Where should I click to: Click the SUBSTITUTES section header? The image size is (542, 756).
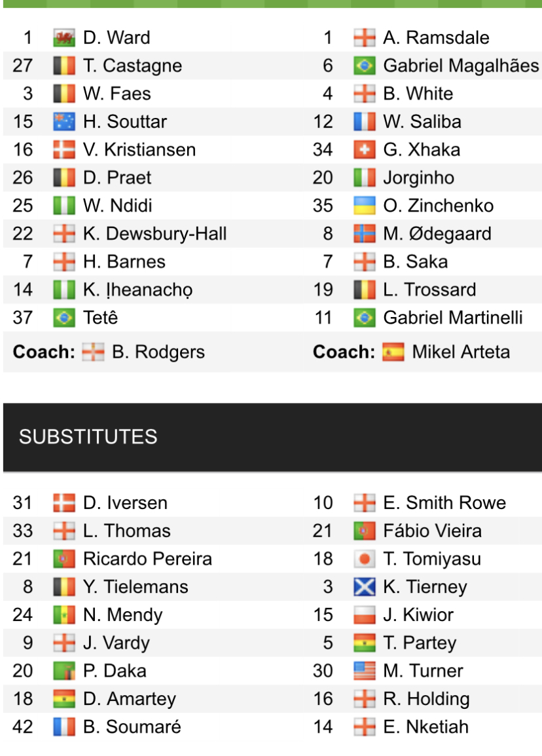click(88, 437)
